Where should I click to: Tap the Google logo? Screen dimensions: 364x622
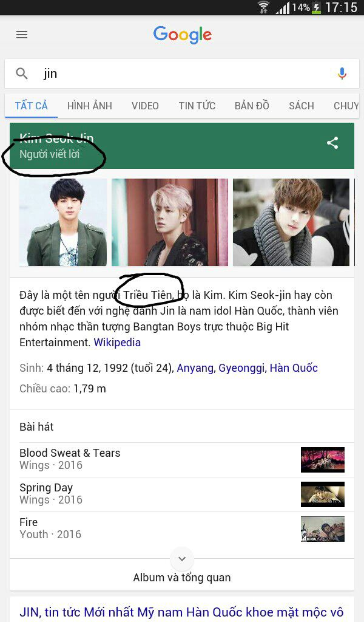(183, 35)
